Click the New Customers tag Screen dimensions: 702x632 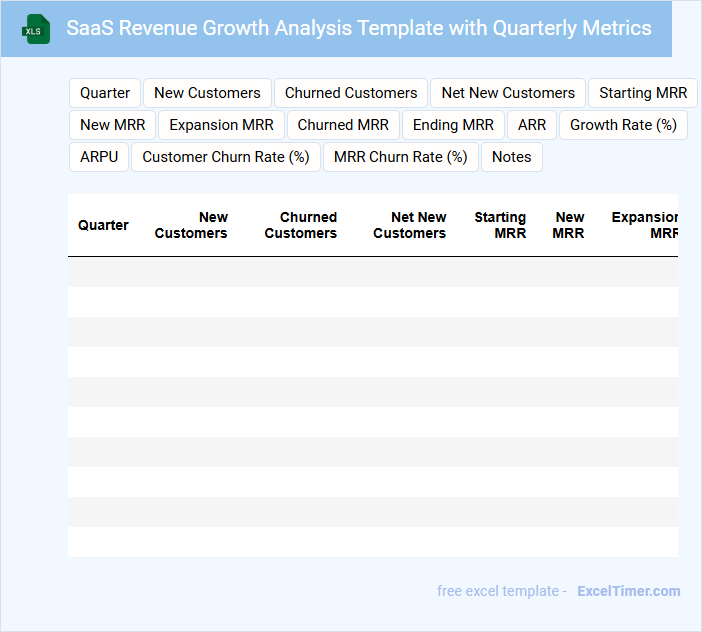click(207, 93)
